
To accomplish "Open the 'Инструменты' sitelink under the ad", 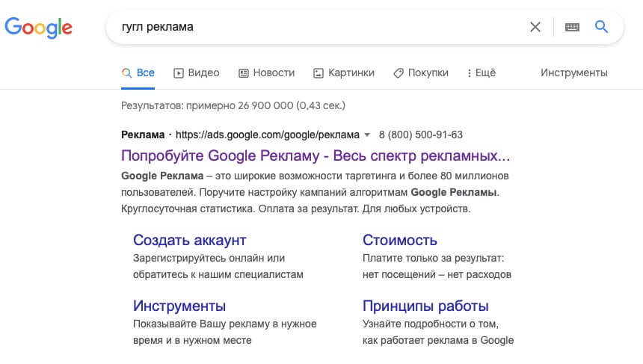I will tap(179, 306).
